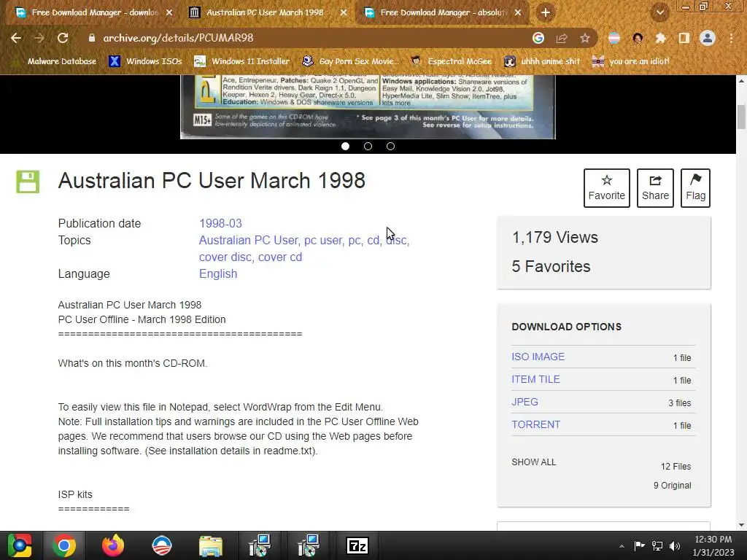Close the first Free Download Manager tab
The image size is (747, 560).
(169, 13)
